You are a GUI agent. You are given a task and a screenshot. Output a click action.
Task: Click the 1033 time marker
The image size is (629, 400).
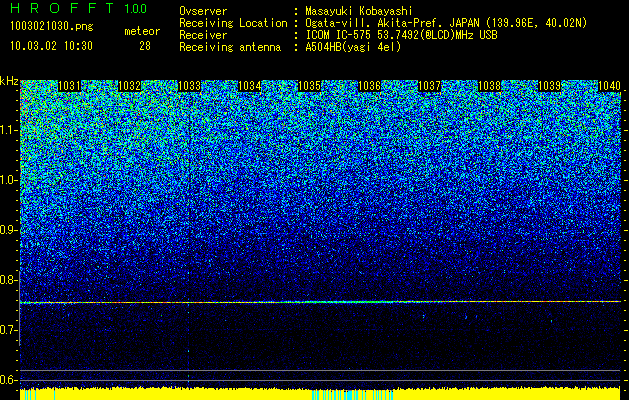point(189,86)
